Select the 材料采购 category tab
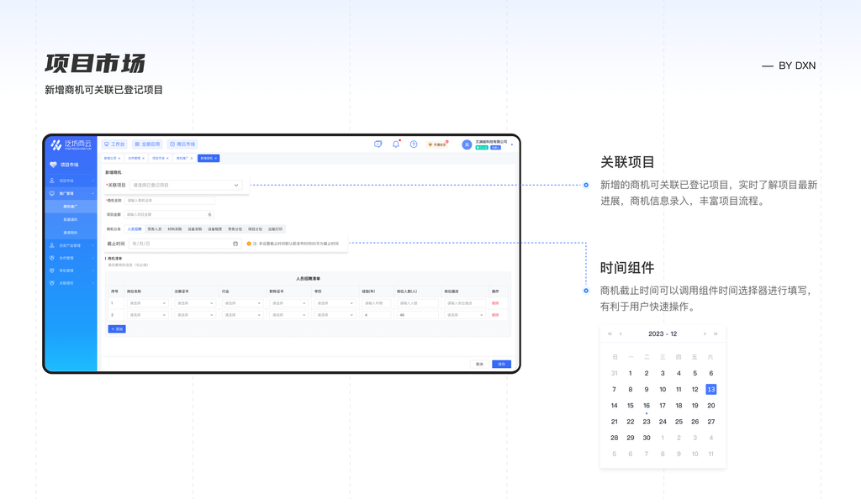The image size is (861, 504). pyautogui.click(x=175, y=229)
